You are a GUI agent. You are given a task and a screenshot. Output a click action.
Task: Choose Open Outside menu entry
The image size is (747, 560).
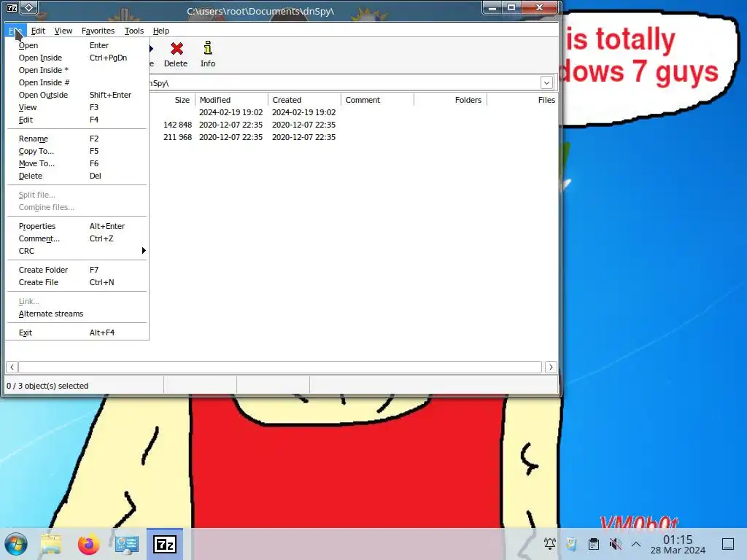click(77, 95)
